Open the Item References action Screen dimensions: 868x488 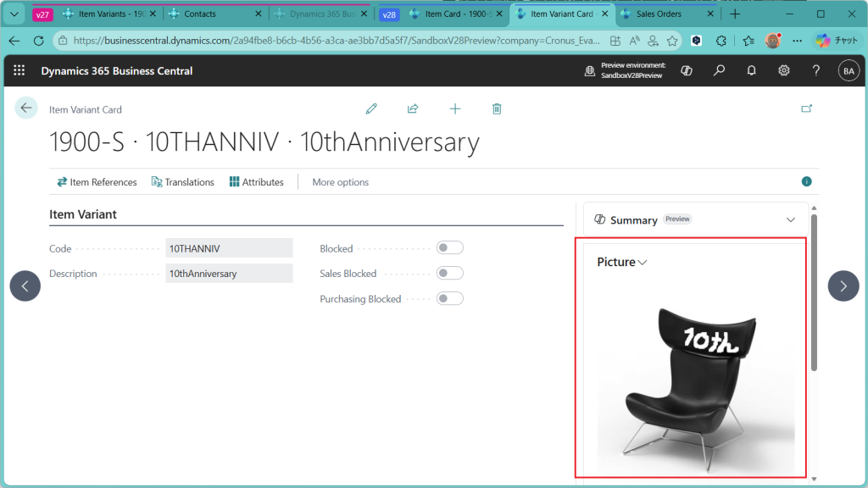(x=97, y=182)
